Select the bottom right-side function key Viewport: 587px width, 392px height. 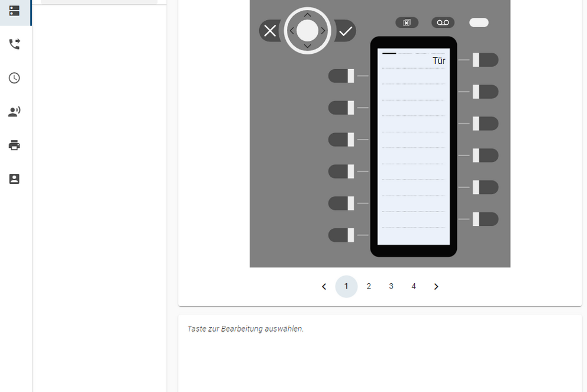[485, 219]
